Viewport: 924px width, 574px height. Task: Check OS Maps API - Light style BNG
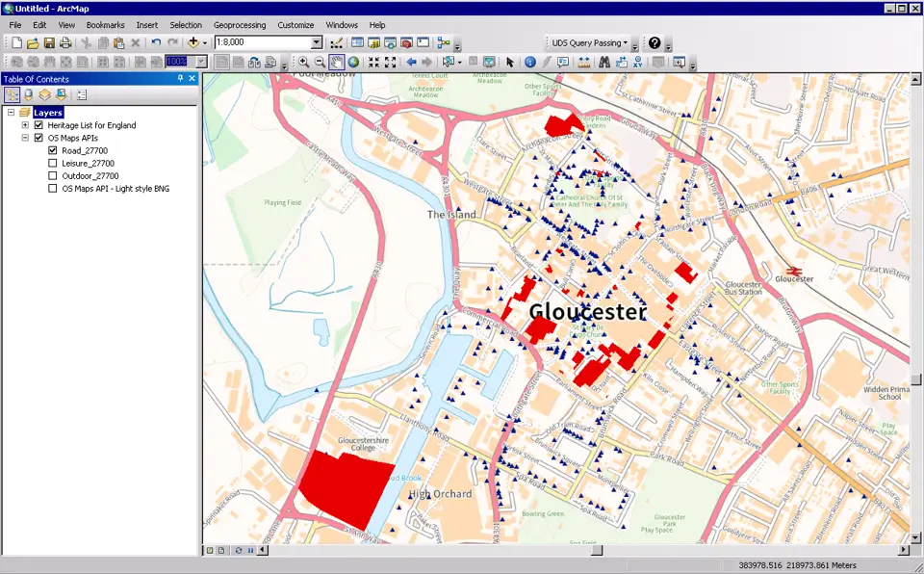tap(52, 189)
